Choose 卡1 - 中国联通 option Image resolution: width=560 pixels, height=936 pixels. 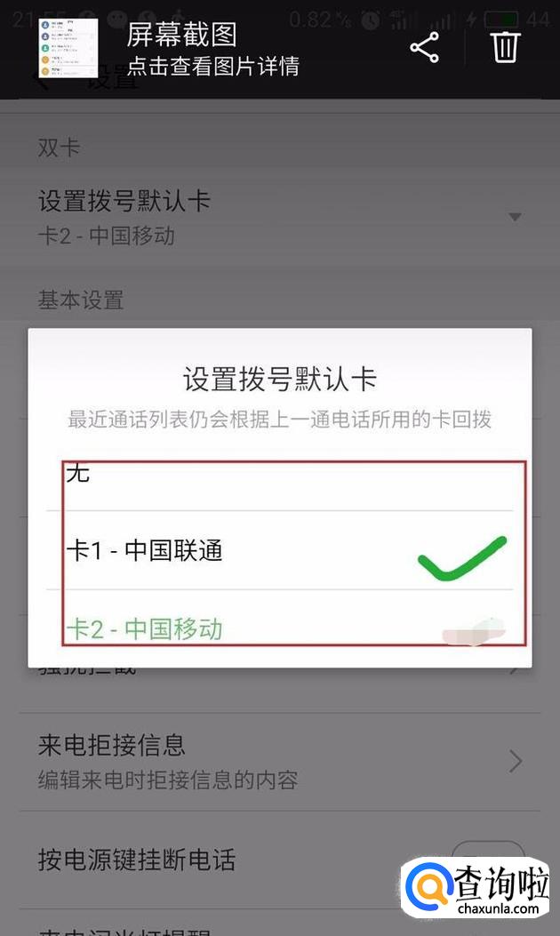279,550
